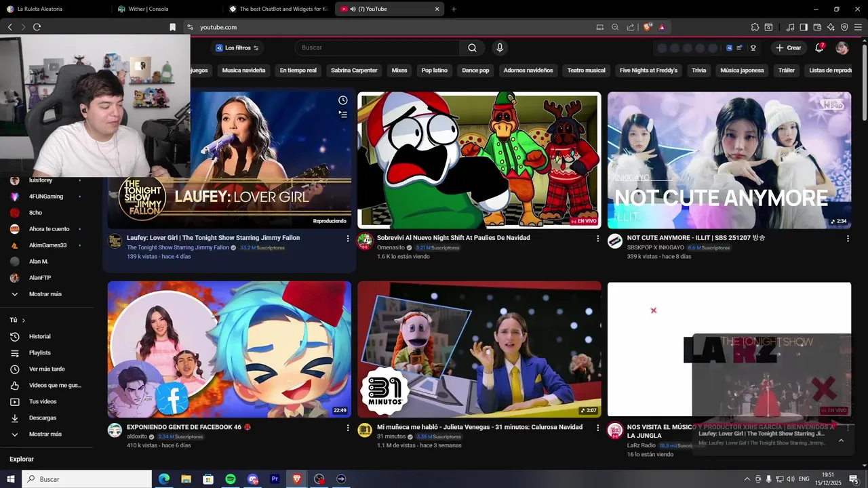Screen dimensions: 868x488
Task: Toggle the system tray microphone icon
Action: pyautogui.click(x=769, y=479)
